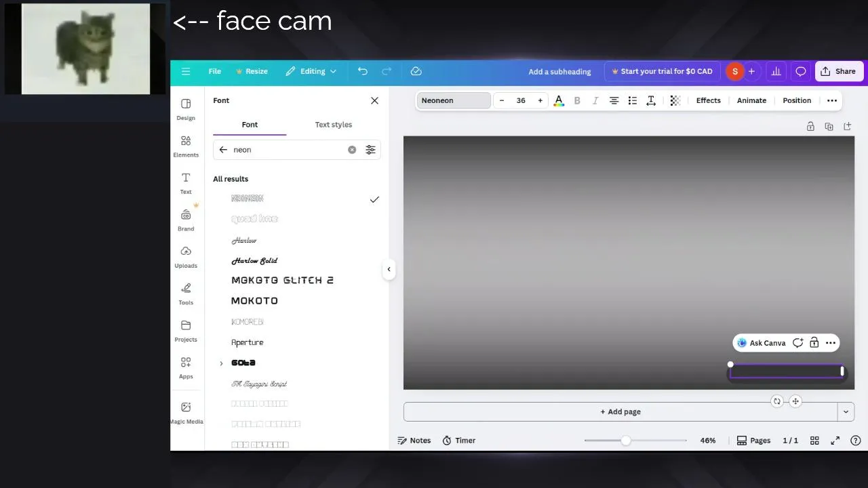Open the File menu
Screen dimensions: 868x488
(x=214, y=71)
